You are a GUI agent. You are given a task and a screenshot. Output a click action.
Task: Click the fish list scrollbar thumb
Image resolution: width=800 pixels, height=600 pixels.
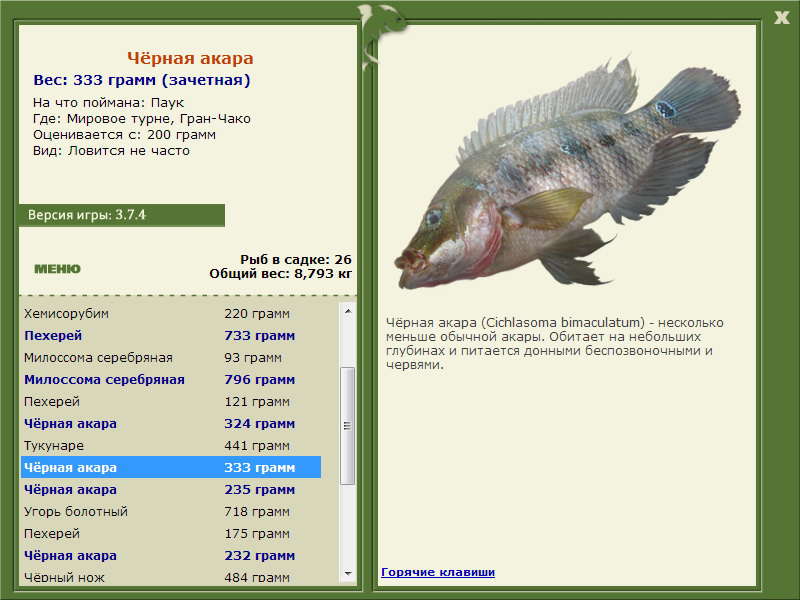point(347,426)
